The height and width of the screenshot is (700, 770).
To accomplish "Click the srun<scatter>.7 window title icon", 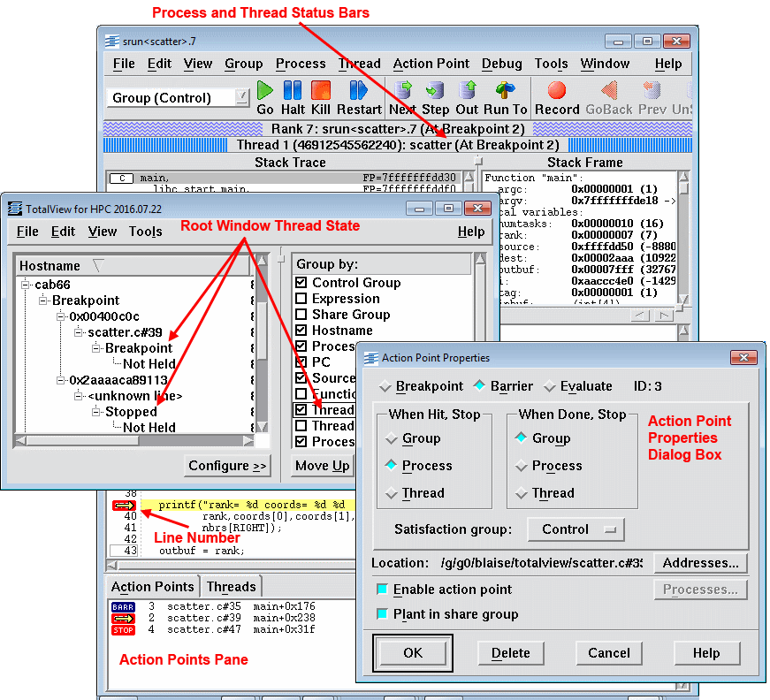I will (x=112, y=42).
